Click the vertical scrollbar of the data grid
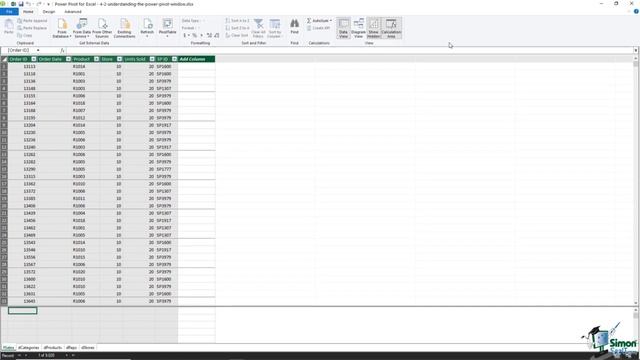 [x=636, y=182]
